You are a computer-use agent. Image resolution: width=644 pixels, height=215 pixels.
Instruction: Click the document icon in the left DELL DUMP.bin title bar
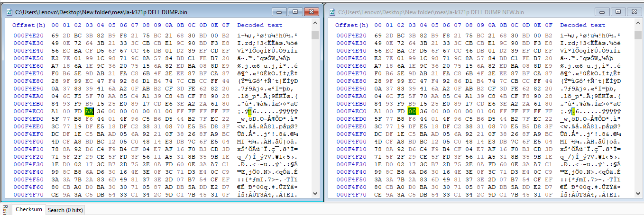[9, 11]
